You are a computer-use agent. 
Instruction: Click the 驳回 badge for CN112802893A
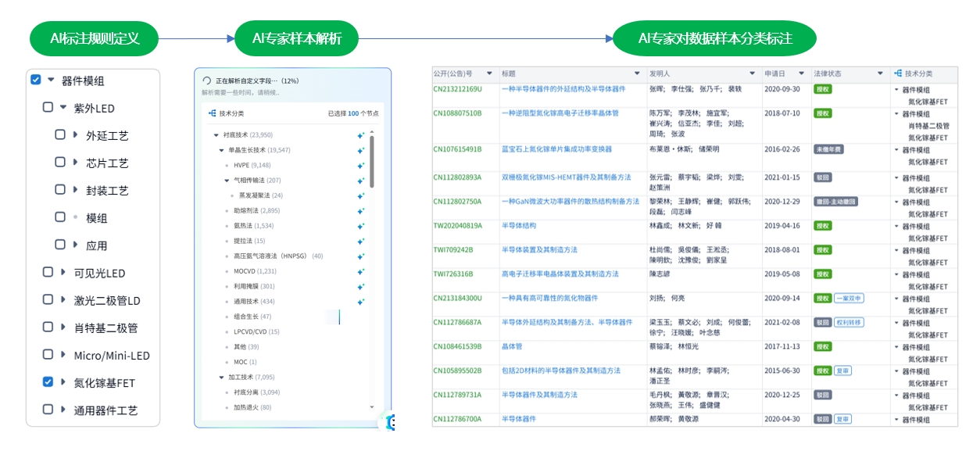[x=822, y=177]
